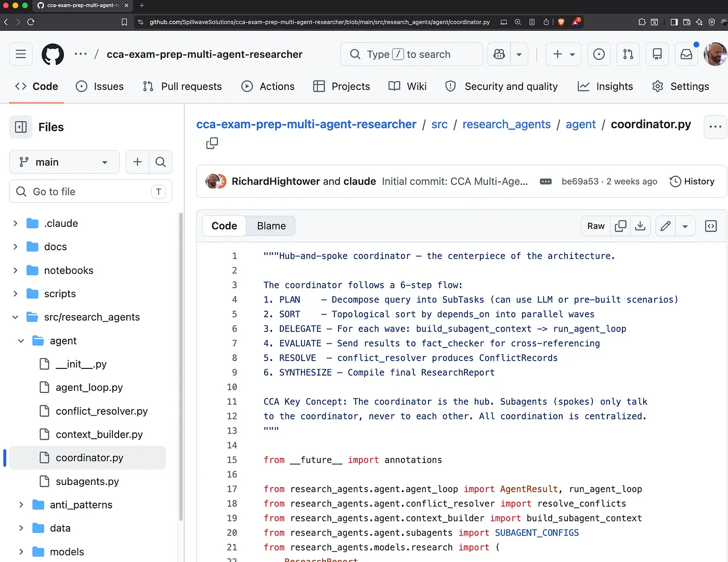
Task: Click the Type / to search field
Action: pyautogui.click(x=411, y=54)
